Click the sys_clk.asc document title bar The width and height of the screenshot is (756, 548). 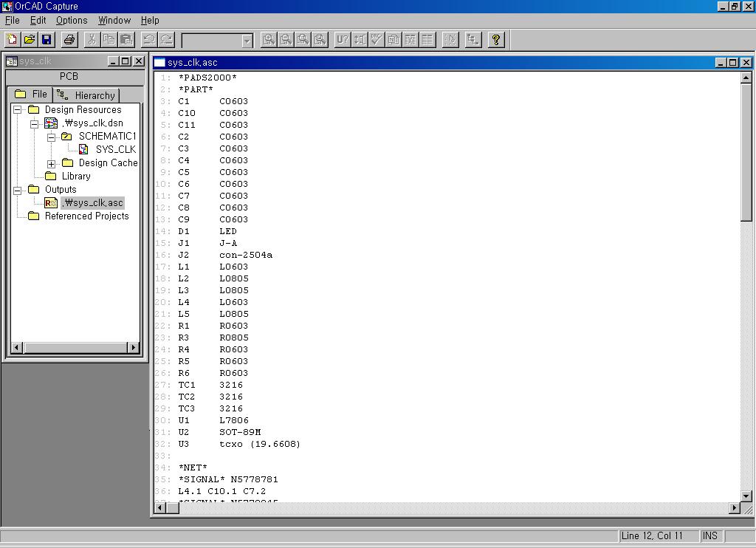tap(434, 62)
